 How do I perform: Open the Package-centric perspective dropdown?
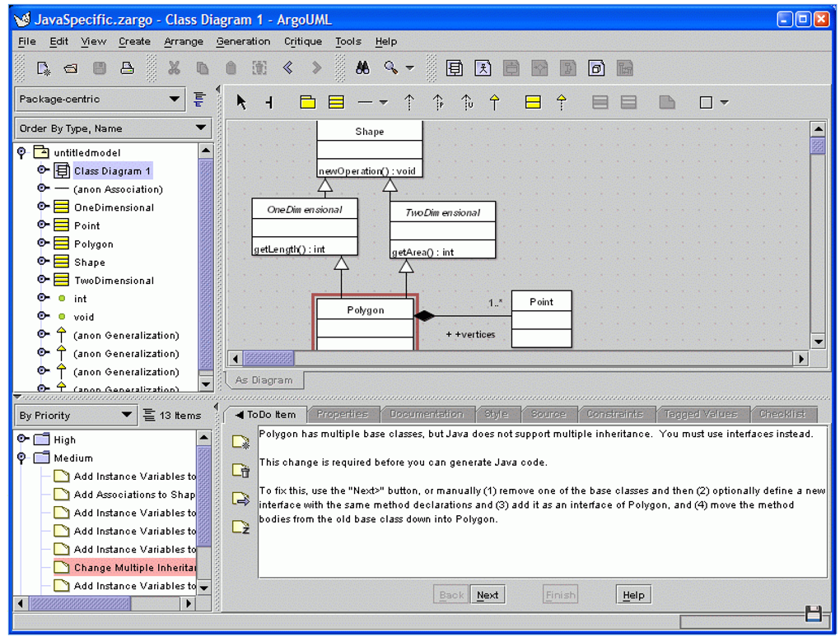[x=100, y=99]
